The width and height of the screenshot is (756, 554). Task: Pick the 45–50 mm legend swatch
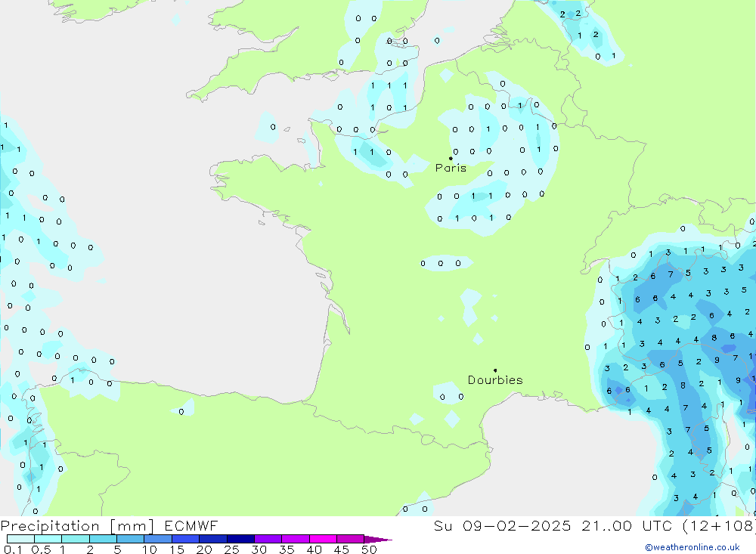click(351, 539)
